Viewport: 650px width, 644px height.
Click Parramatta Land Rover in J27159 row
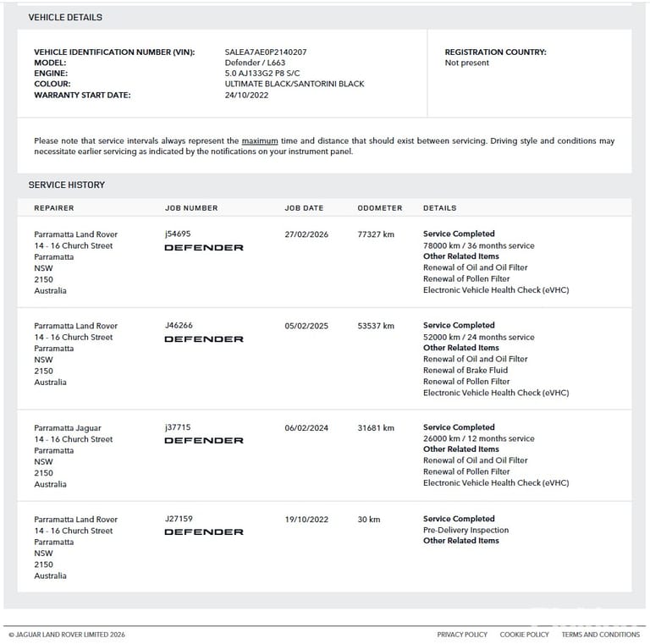76,520
